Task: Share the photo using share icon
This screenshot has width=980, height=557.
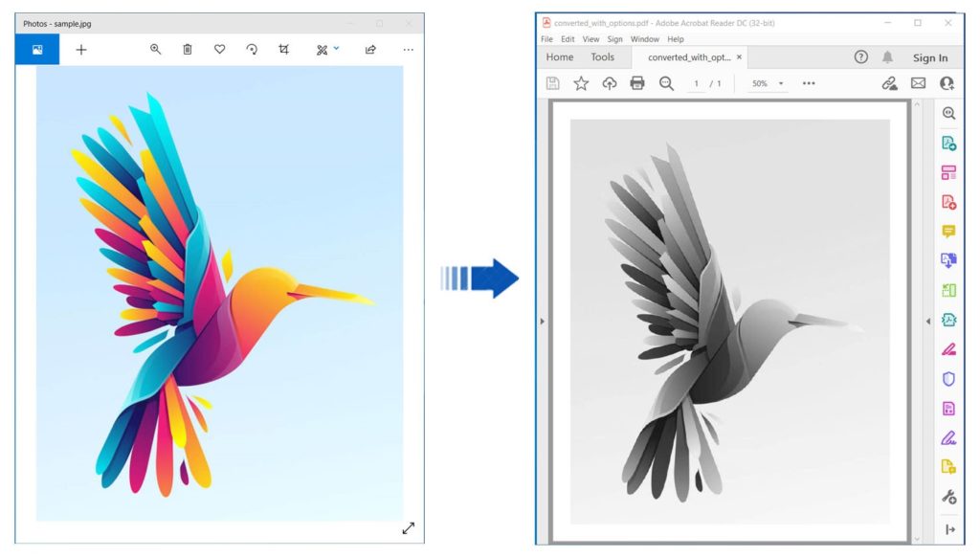Action: pos(370,50)
